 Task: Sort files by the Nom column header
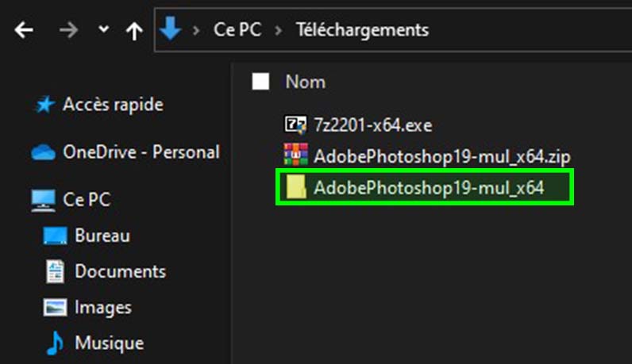click(x=306, y=82)
